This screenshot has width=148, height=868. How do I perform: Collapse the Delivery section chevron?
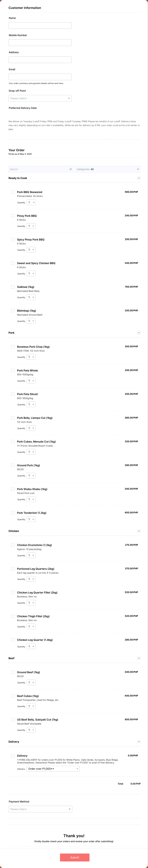(x=139, y=742)
